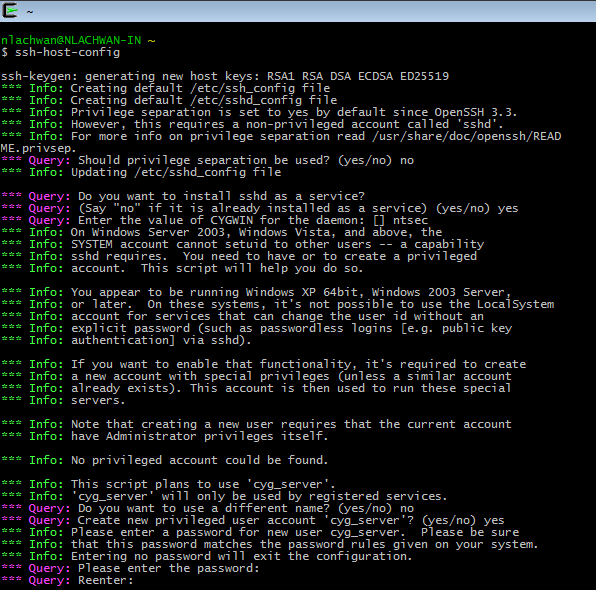Click 'authentication] via sshd).' line

click(127, 340)
